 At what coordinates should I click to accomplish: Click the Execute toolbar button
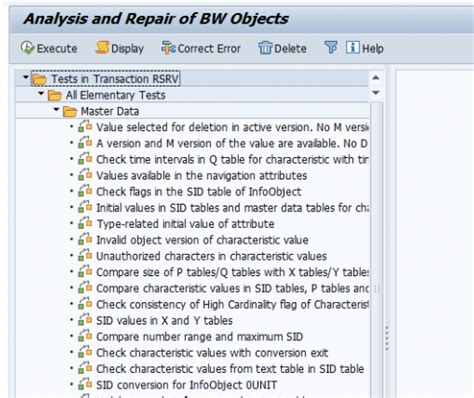[x=49, y=48]
